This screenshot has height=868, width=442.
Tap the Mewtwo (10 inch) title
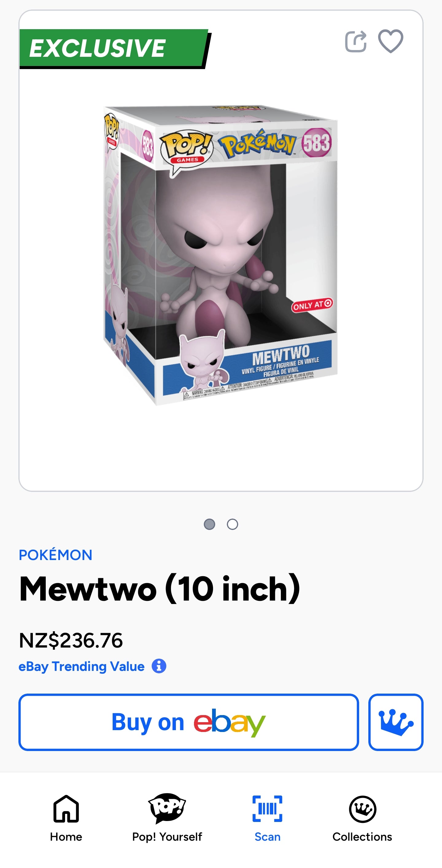pos(160,589)
